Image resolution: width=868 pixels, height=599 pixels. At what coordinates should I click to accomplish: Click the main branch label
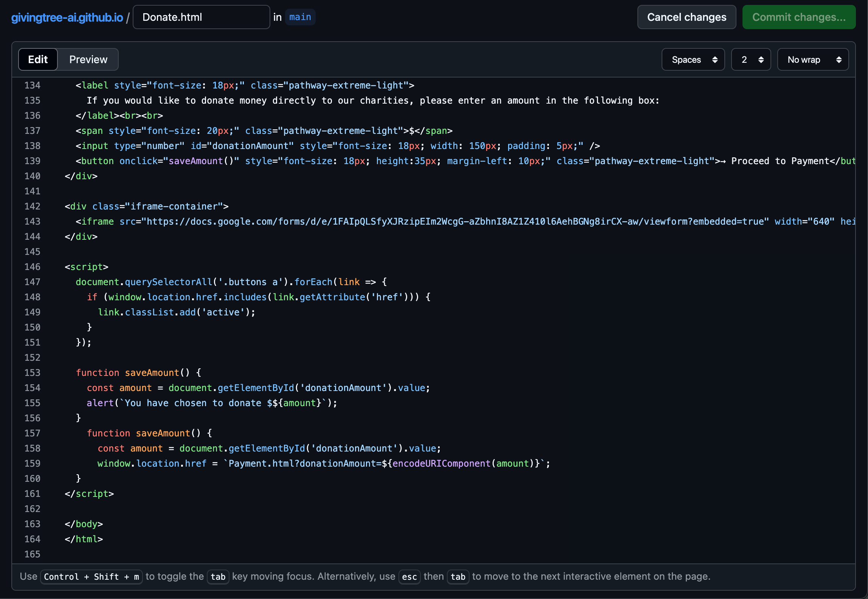coord(300,17)
